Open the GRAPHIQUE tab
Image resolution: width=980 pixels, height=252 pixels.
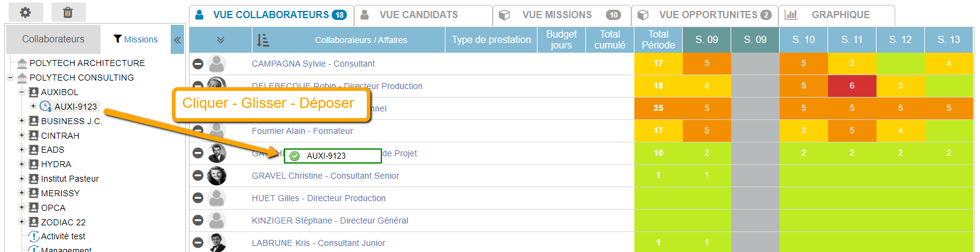(840, 15)
